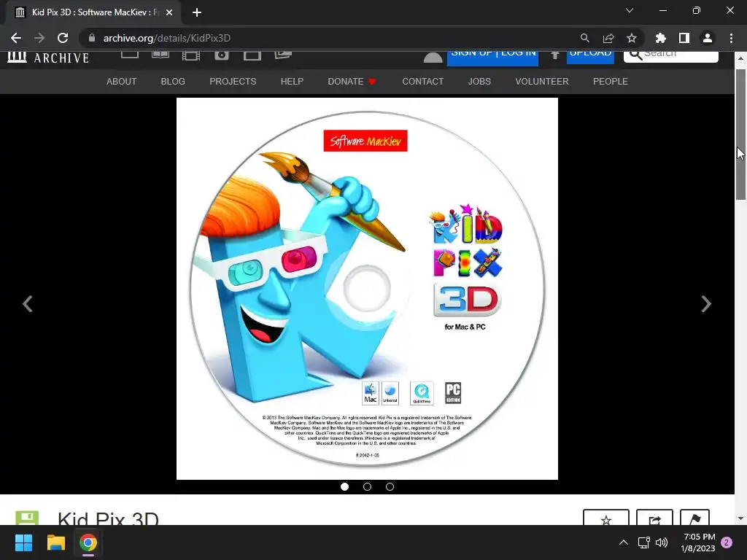This screenshot has width=747, height=560.
Task: Flag this item button
Action: [695, 518]
